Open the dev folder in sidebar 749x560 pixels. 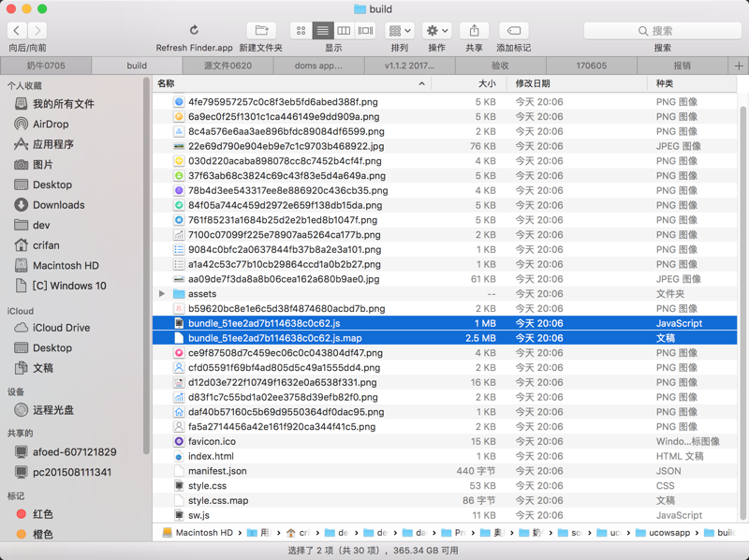(41, 225)
